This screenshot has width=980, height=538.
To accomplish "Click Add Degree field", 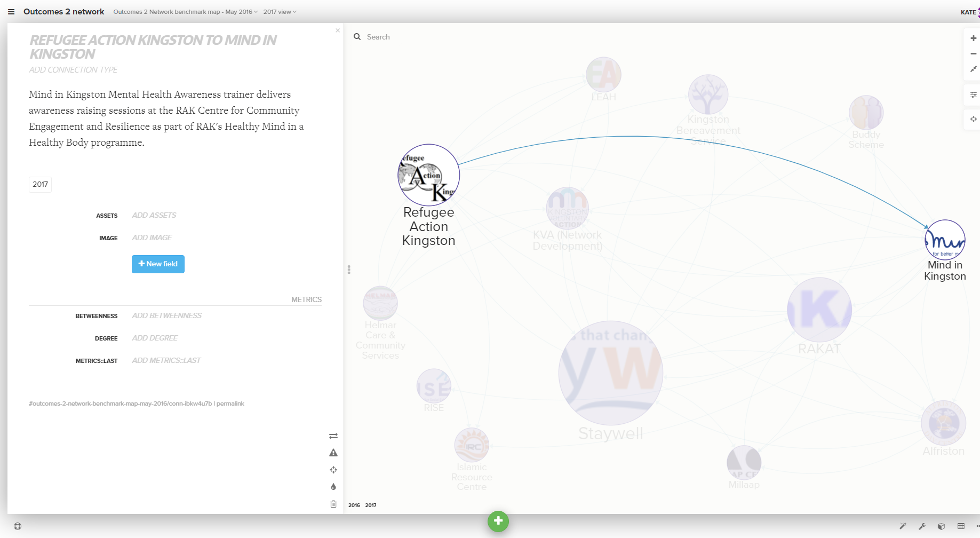I will click(155, 338).
